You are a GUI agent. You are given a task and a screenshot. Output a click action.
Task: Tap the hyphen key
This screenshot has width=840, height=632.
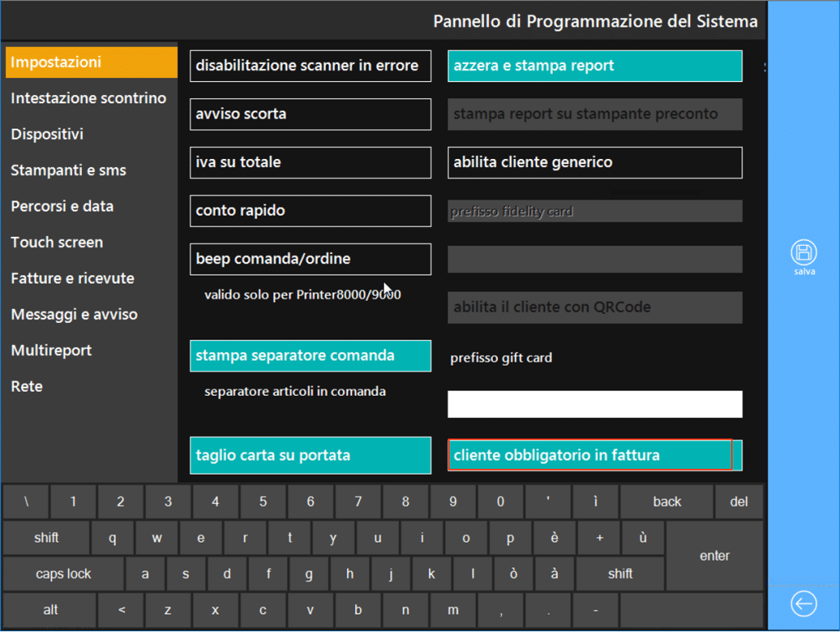pos(596,610)
